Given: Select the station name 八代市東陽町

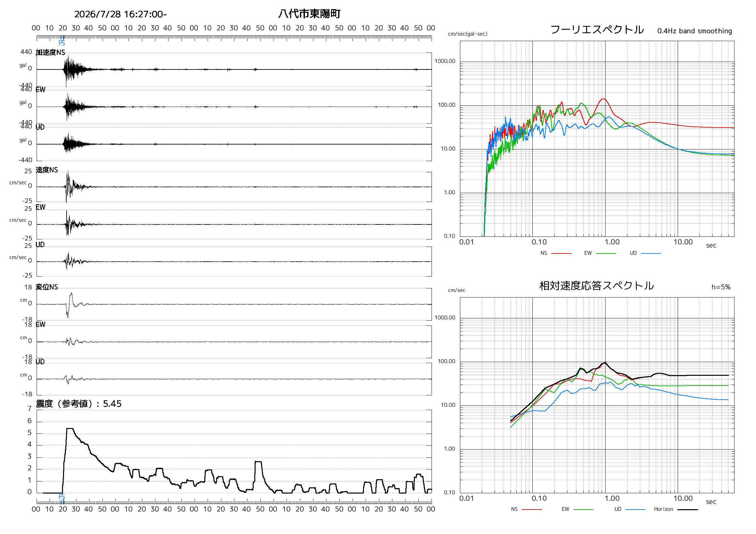Looking at the screenshot, I should [309, 14].
